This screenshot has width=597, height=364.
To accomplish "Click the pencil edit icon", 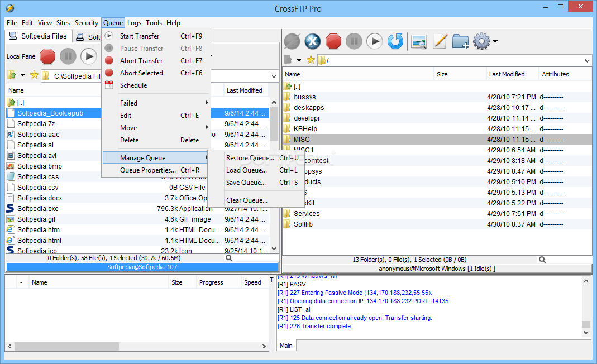I will (440, 41).
